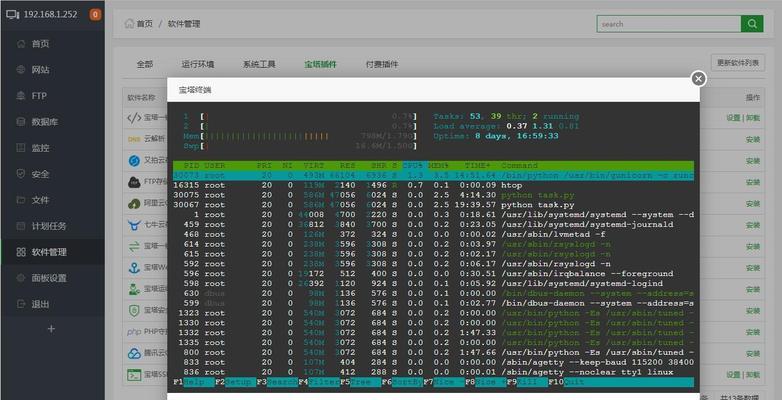This screenshot has height=400, width=782.
Task: Click the 阿里云 green cloud icon
Action: 134,203
